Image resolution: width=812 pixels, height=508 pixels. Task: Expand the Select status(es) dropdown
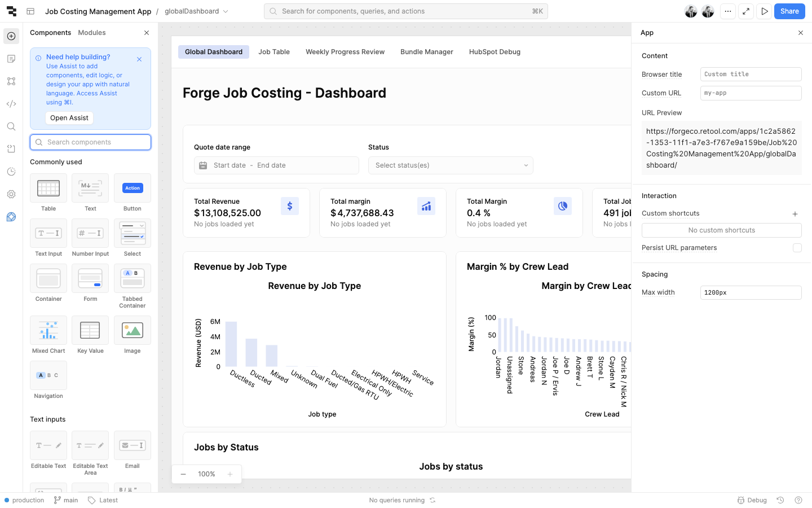(x=451, y=165)
